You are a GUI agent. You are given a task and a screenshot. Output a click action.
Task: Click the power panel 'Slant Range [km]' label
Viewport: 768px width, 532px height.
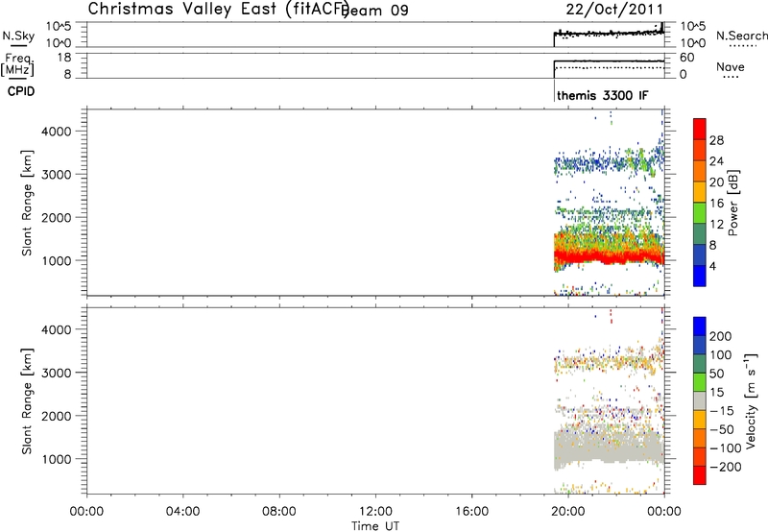point(27,203)
